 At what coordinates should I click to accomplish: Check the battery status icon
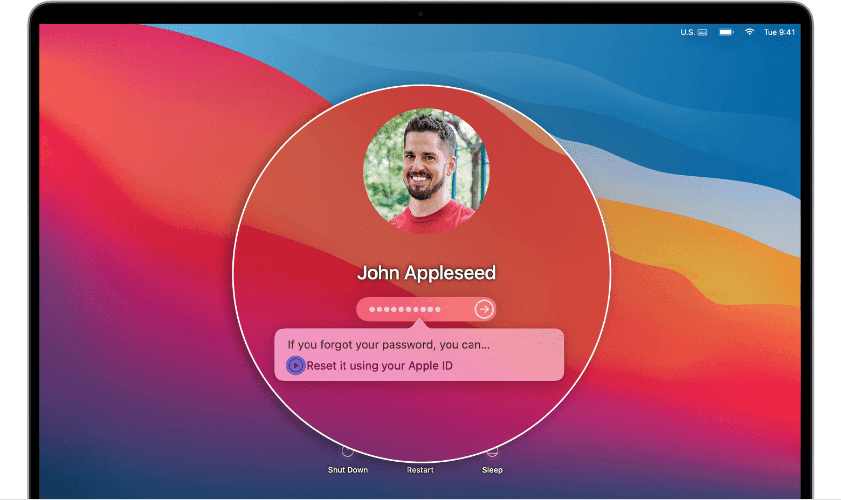(x=726, y=33)
